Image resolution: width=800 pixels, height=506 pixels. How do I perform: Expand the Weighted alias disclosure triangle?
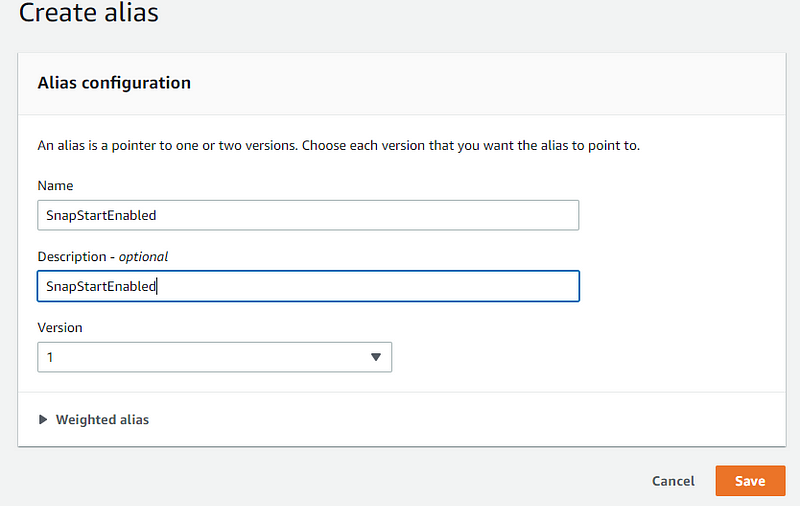pyautogui.click(x=43, y=419)
